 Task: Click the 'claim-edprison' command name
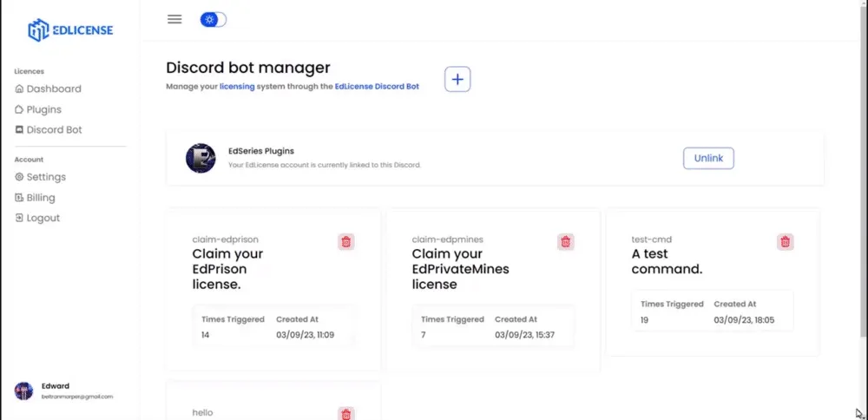226,240
